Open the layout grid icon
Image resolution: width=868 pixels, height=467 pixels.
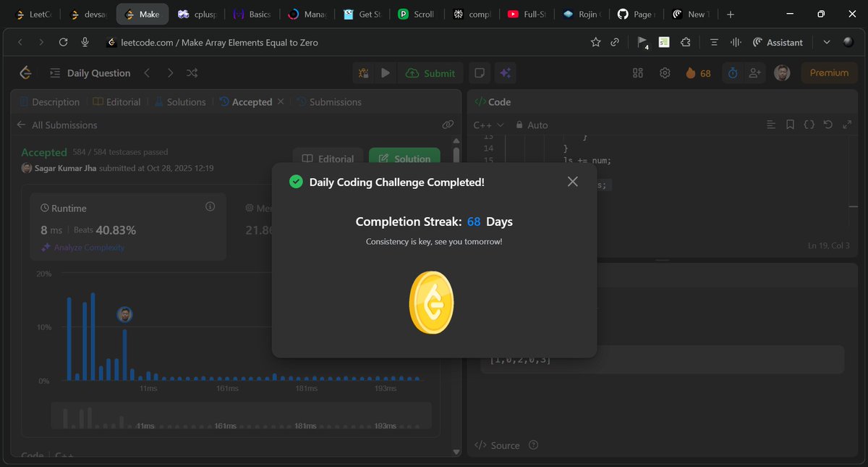point(638,73)
